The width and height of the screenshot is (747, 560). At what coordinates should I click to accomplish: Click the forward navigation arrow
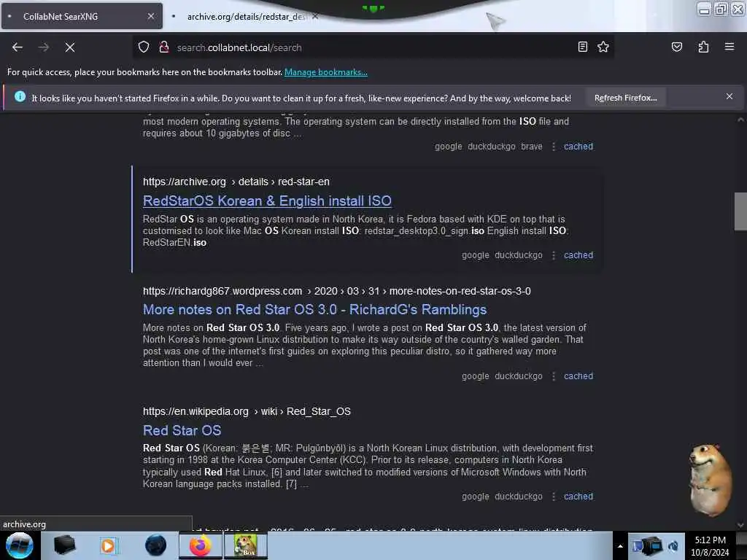tap(43, 47)
